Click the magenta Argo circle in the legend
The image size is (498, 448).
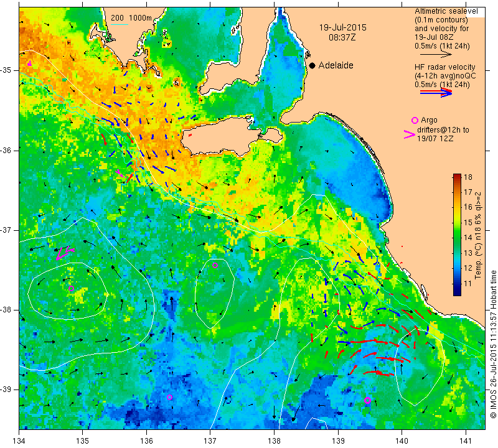[415, 120]
